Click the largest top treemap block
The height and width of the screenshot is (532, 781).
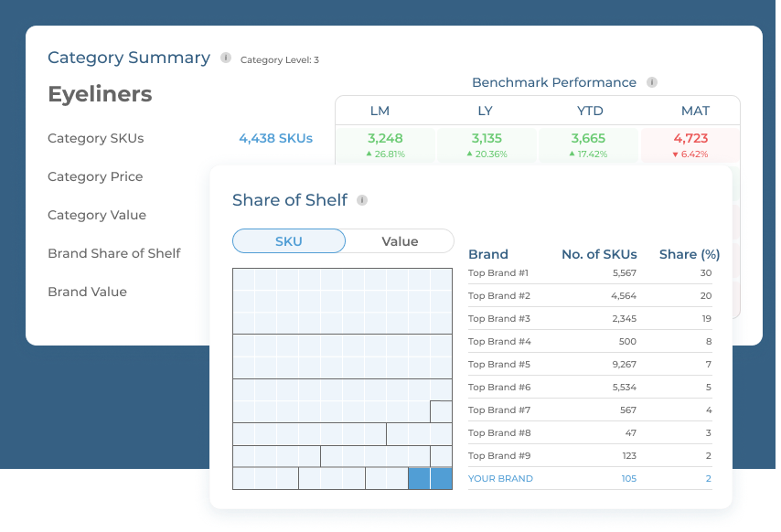click(x=342, y=301)
